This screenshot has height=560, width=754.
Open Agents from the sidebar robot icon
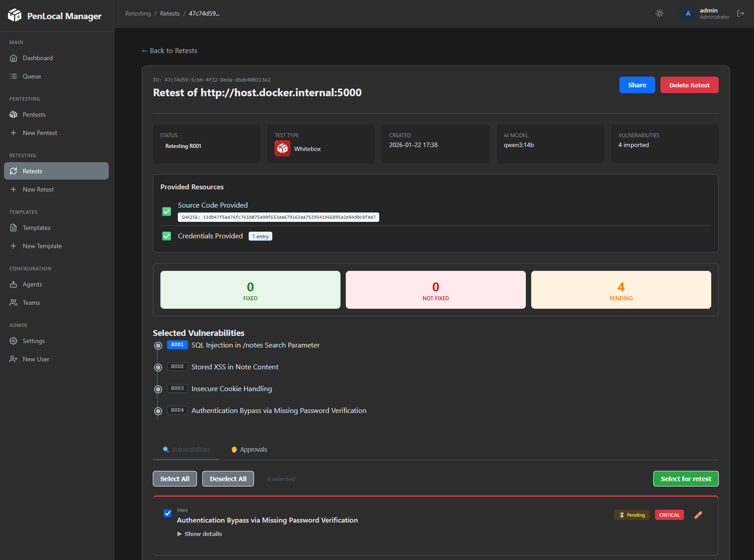pyautogui.click(x=13, y=284)
